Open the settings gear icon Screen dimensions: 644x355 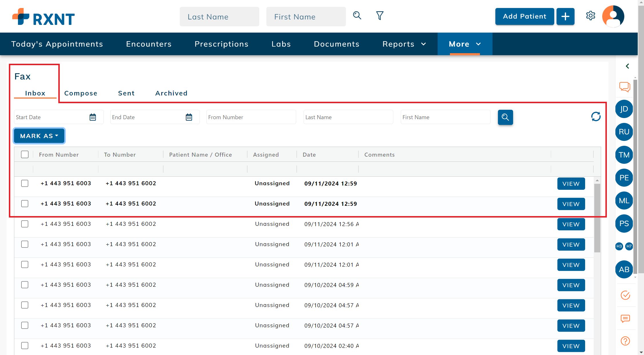(590, 16)
